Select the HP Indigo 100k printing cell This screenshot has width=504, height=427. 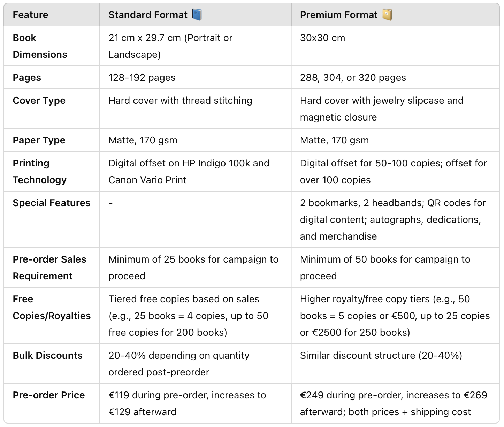pyautogui.click(x=189, y=171)
